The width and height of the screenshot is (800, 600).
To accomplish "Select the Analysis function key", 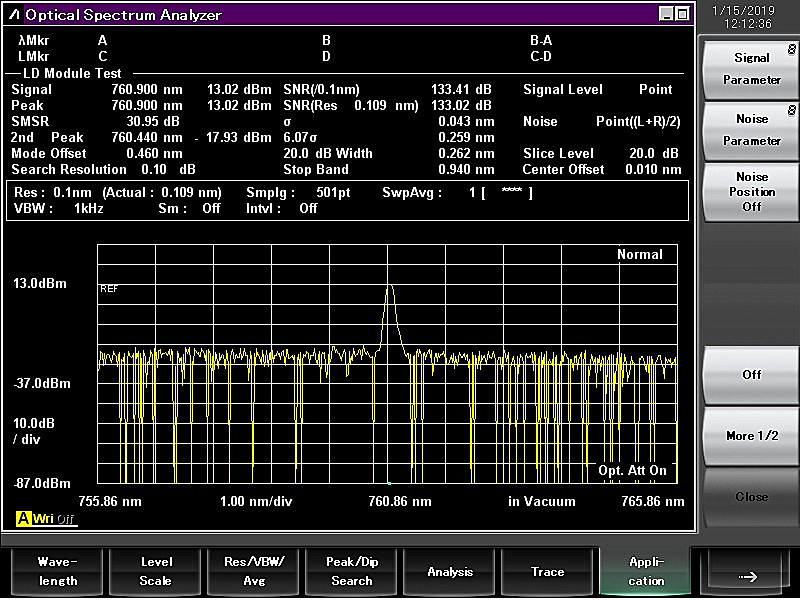I will click(450, 571).
